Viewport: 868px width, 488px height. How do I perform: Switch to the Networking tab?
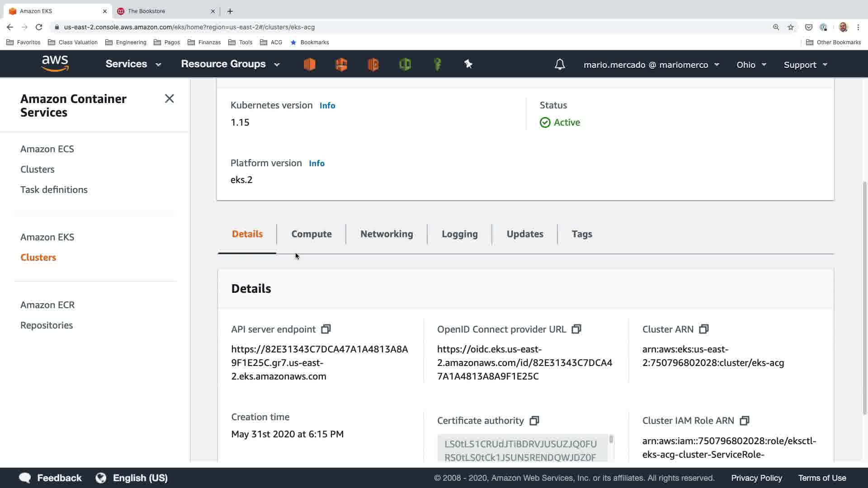tap(387, 234)
